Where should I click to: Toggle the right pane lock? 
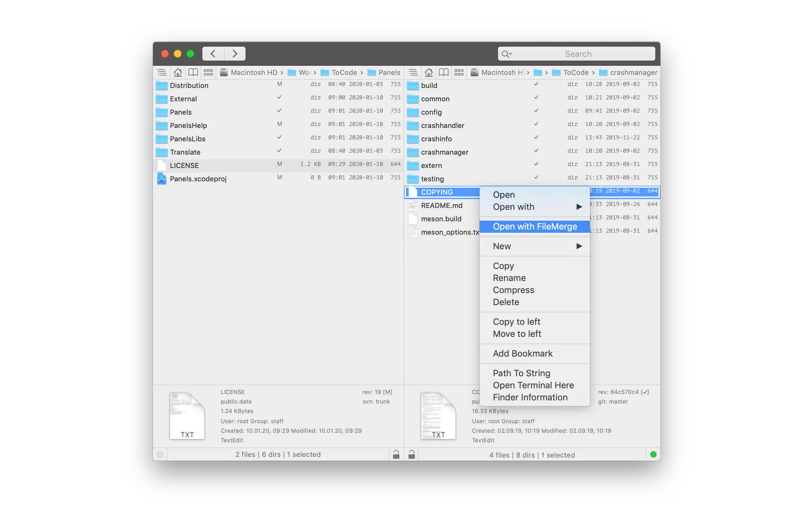412,454
